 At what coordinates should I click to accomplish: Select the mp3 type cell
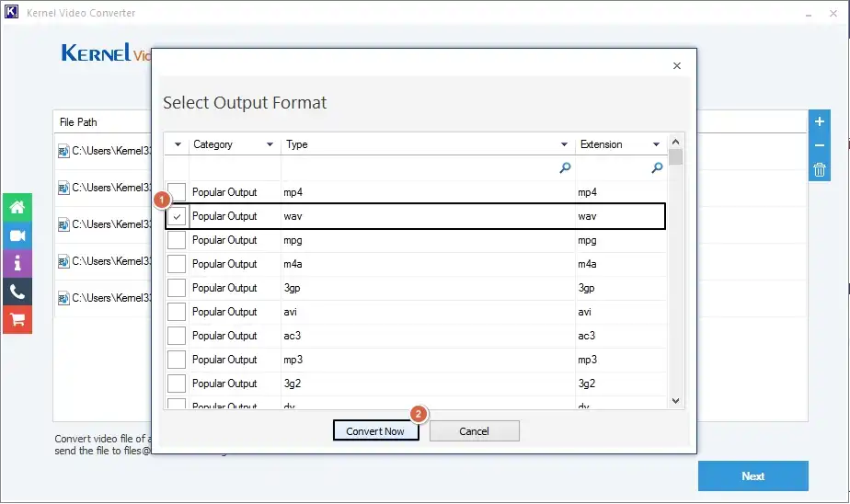point(428,360)
